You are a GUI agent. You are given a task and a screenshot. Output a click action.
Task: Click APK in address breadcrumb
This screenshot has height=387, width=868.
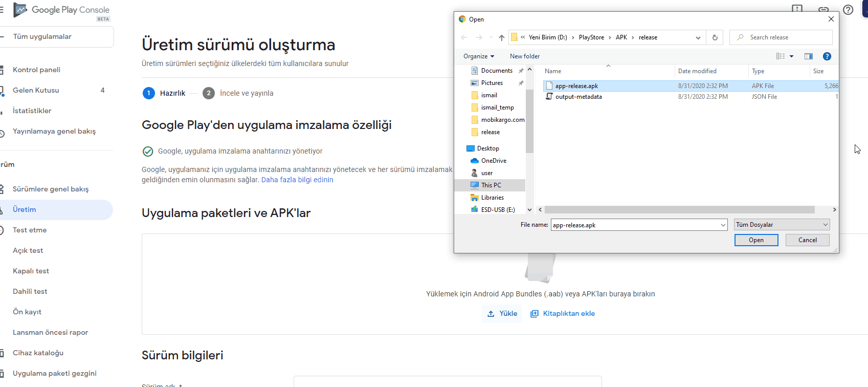click(621, 37)
